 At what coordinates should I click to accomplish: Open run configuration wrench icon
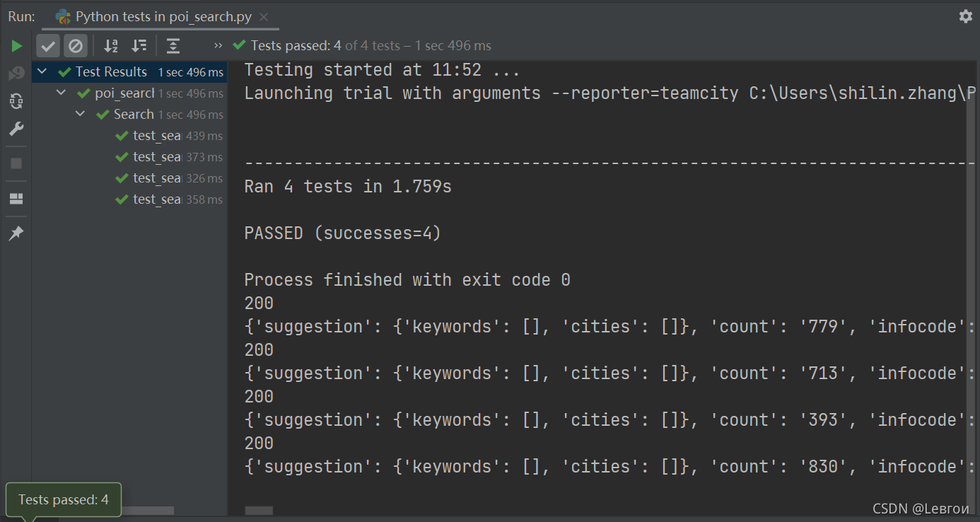coord(16,129)
